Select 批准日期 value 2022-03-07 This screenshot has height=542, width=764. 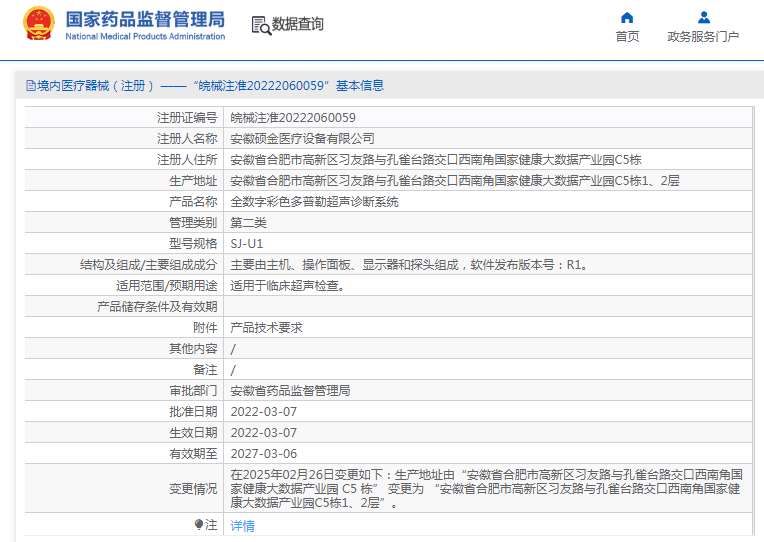(x=264, y=411)
